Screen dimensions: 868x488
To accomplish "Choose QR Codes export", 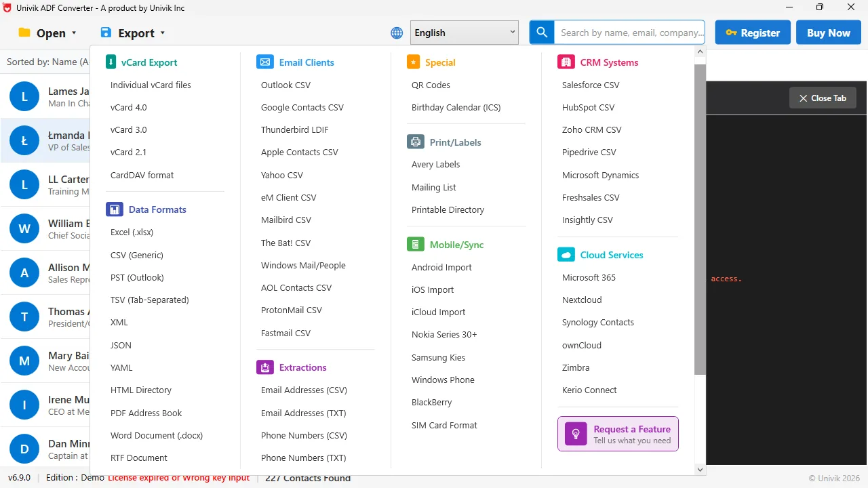I will 431,85.
